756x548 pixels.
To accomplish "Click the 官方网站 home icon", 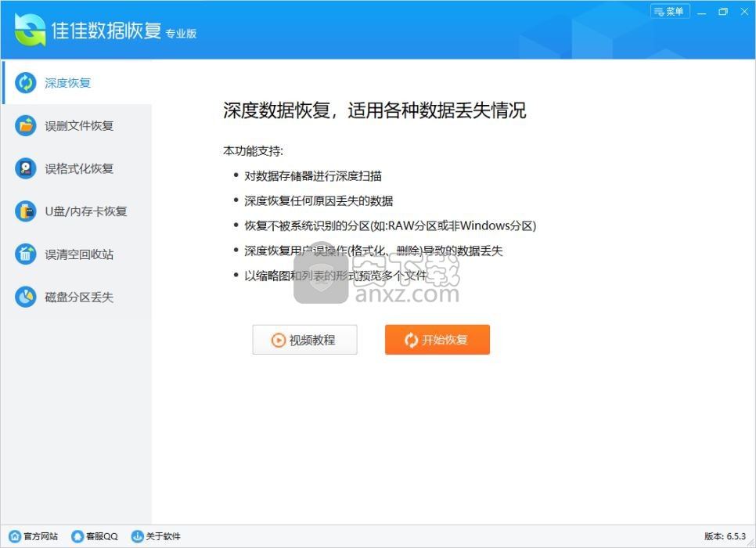I will [x=15, y=536].
